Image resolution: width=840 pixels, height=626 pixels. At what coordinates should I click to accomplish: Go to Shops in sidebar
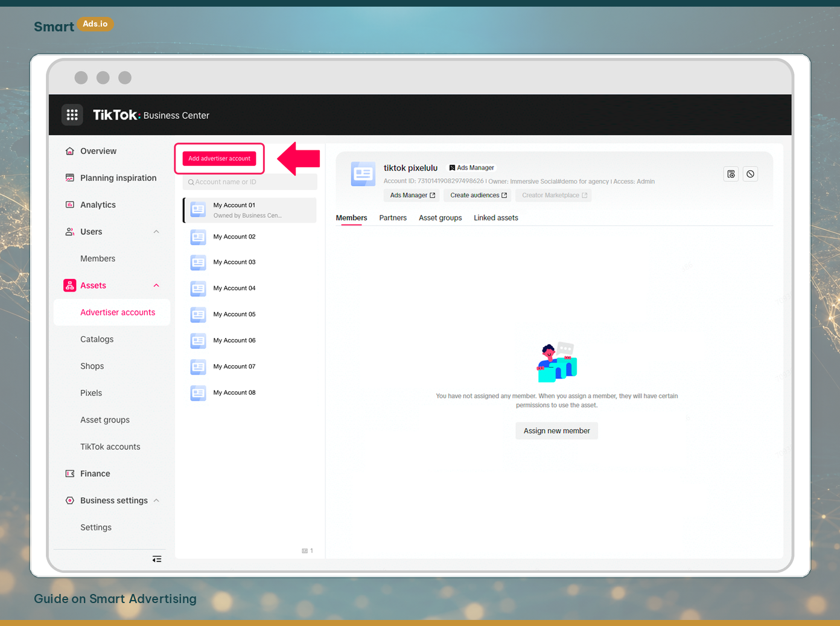point(92,366)
